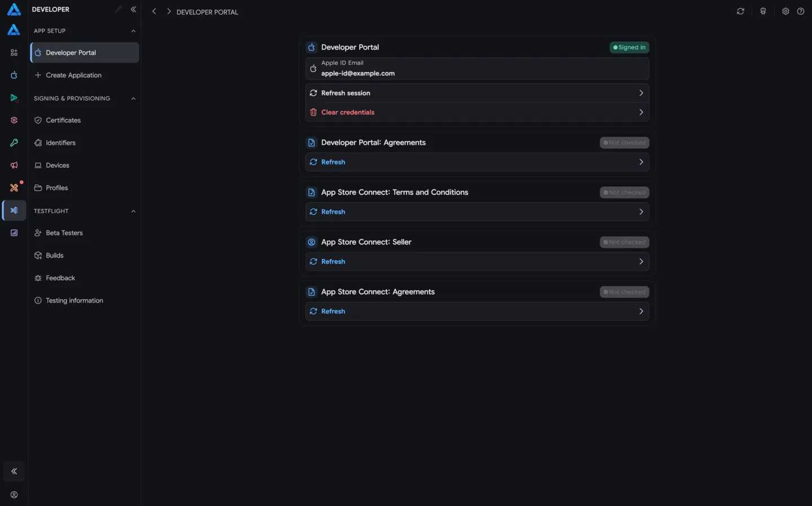Refresh App Store Connect: Agreements
The width and height of the screenshot is (812, 506).
tap(477, 311)
